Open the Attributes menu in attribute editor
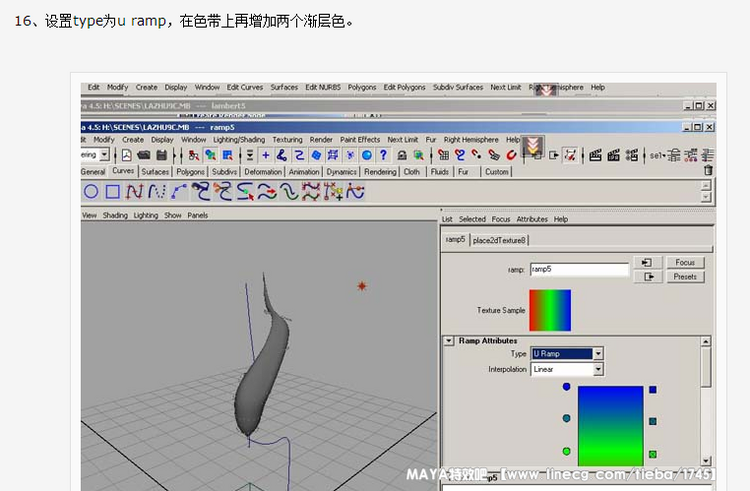Screen dimensions: 750x491 [x=532, y=219]
